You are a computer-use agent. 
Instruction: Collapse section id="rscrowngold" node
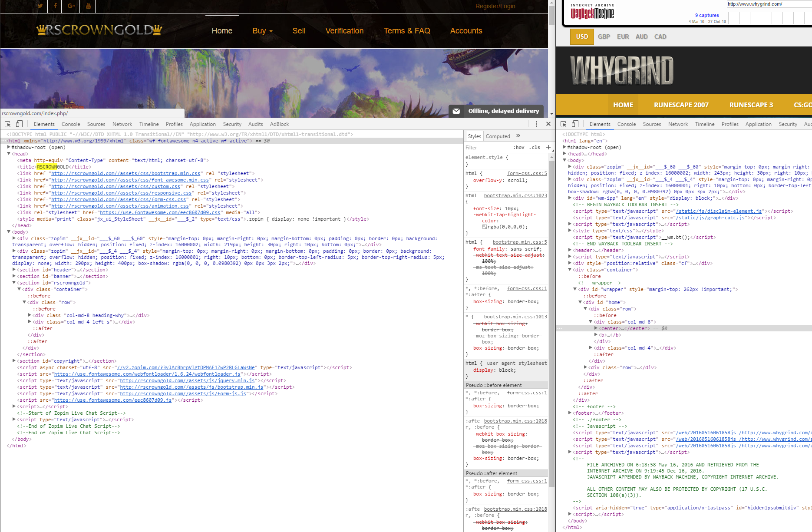[x=14, y=283]
